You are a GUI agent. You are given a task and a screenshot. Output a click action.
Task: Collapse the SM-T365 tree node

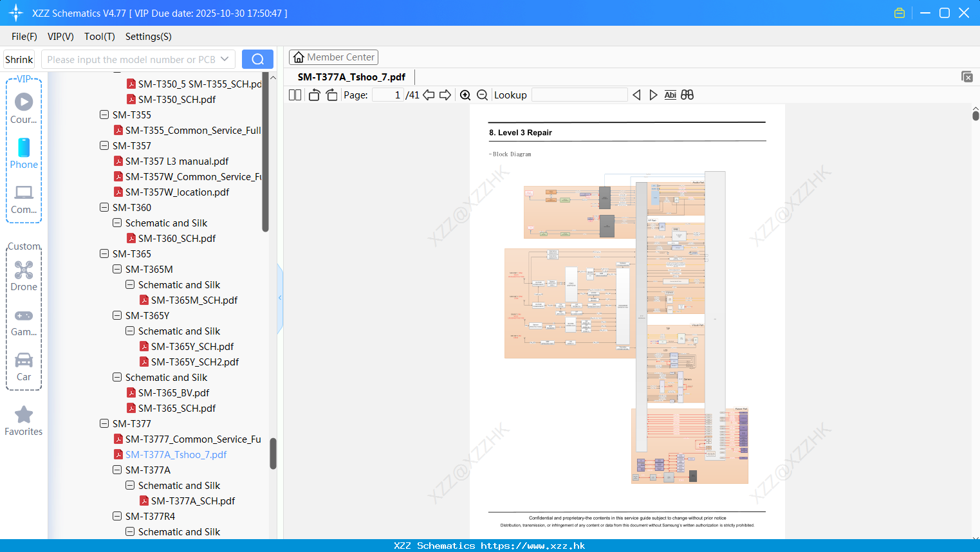click(104, 254)
